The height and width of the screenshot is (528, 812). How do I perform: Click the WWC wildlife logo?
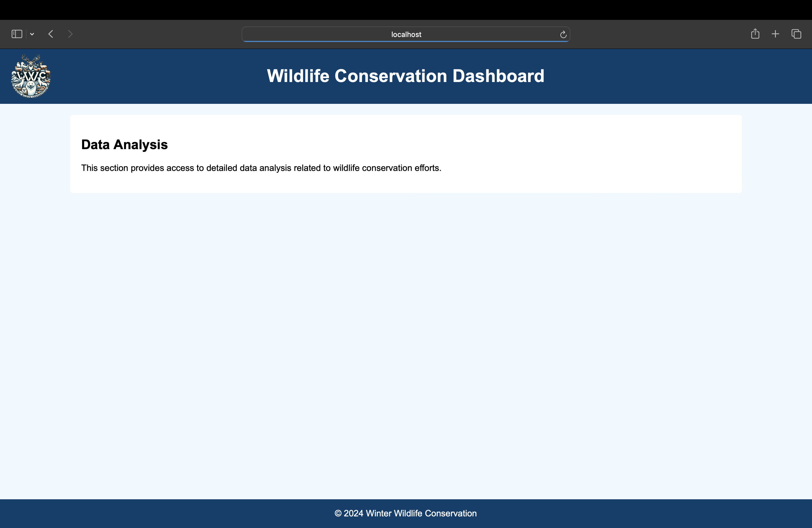pos(30,76)
